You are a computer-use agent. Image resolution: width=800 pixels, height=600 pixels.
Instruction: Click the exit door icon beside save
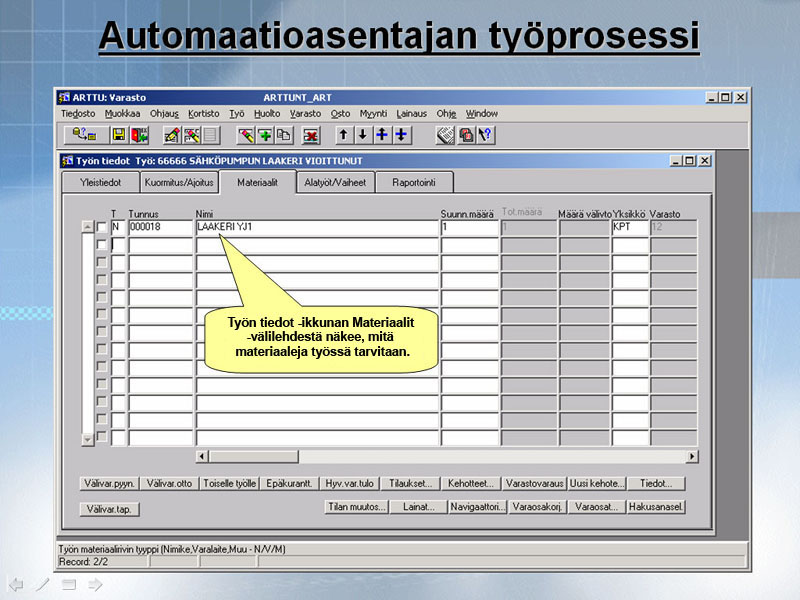pos(139,135)
